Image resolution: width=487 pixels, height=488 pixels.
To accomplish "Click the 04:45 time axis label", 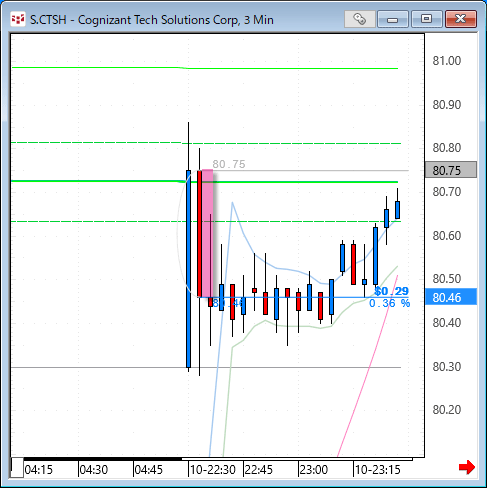I will click(x=149, y=470).
